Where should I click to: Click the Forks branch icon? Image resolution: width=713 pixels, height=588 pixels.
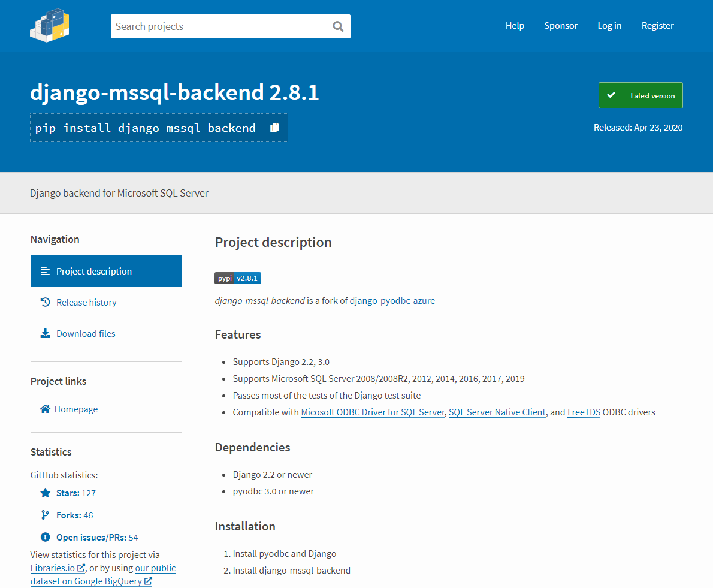(45, 515)
